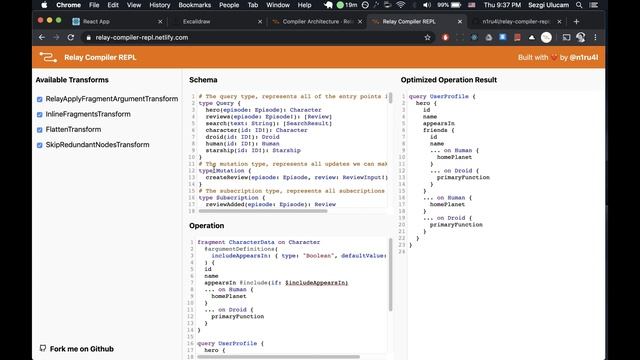This screenshot has height=360, width=640.
Task: Click 'query UserProfile {' in result panel
Action: (x=442, y=96)
